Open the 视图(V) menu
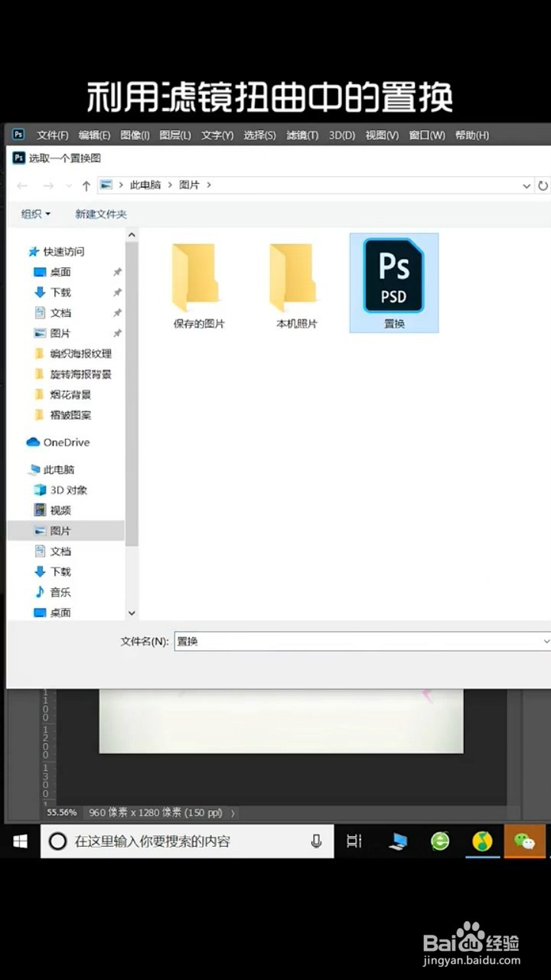The image size is (551, 980). tap(382, 136)
